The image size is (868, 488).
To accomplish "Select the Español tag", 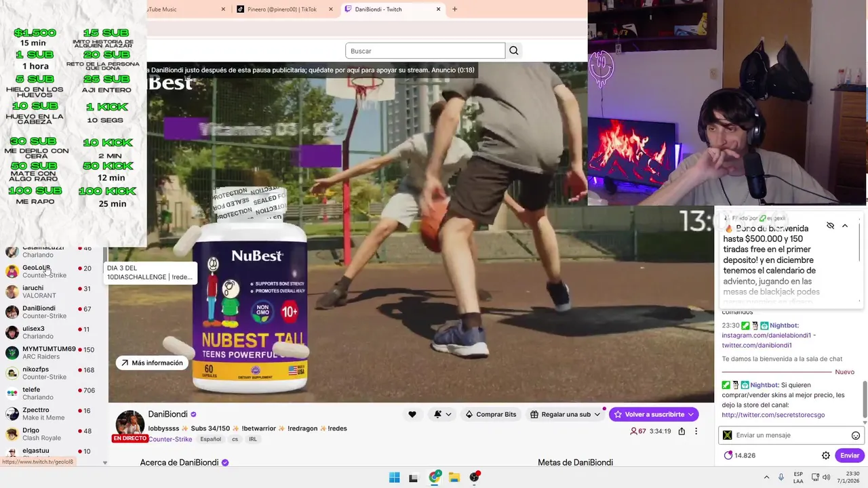I will coord(210,439).
